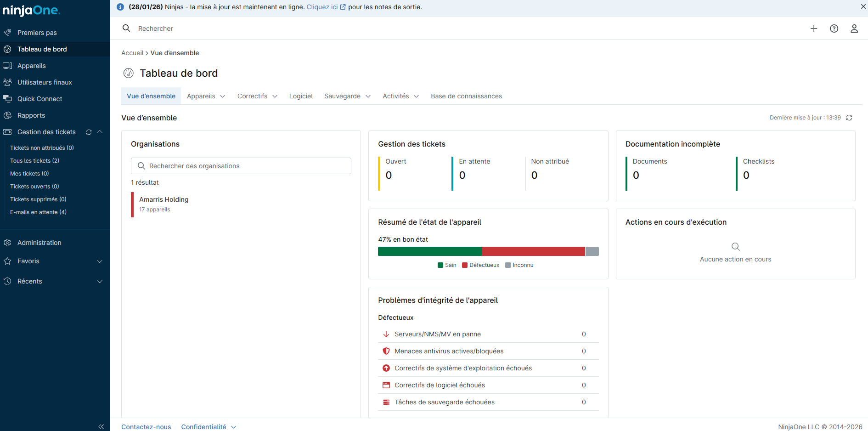The height and width of the screenshot is (431, 868).
Task: Expand the Confidentialité footer dropdown
Action: 209,427
